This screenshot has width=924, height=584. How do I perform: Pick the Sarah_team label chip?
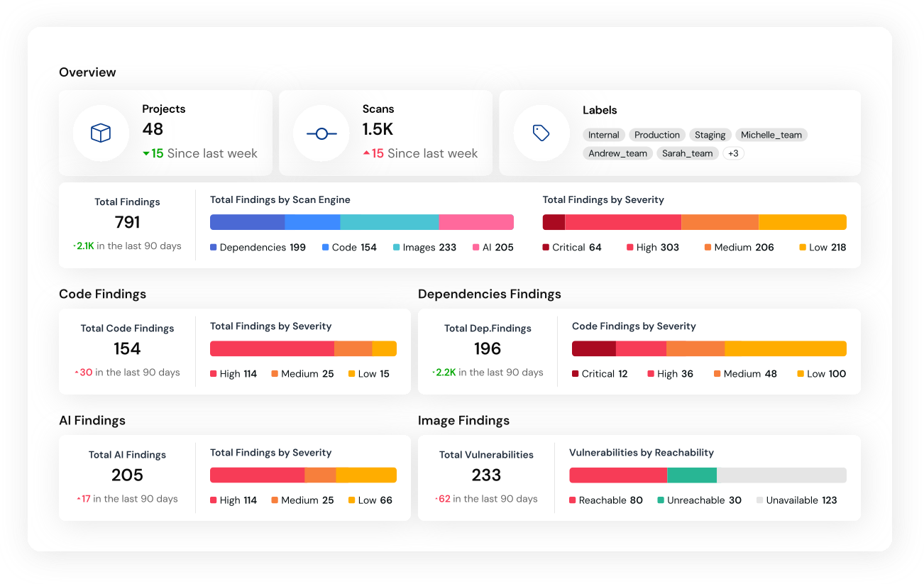pyautogui.click(x=687, y=153)
